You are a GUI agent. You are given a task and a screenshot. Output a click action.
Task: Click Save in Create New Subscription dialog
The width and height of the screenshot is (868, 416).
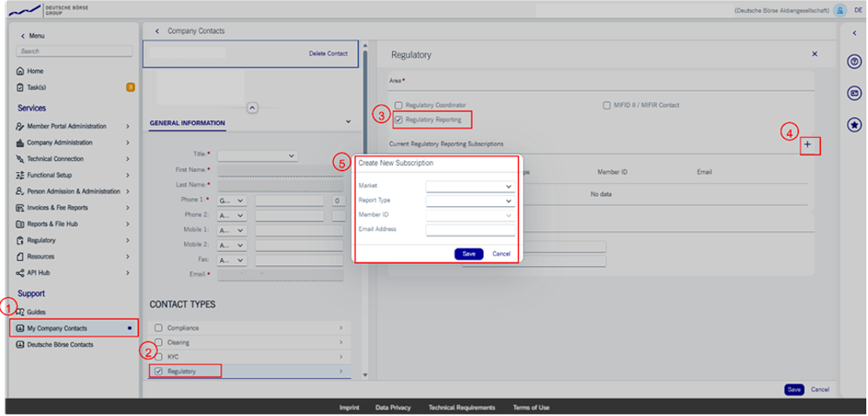coord(468,254)
